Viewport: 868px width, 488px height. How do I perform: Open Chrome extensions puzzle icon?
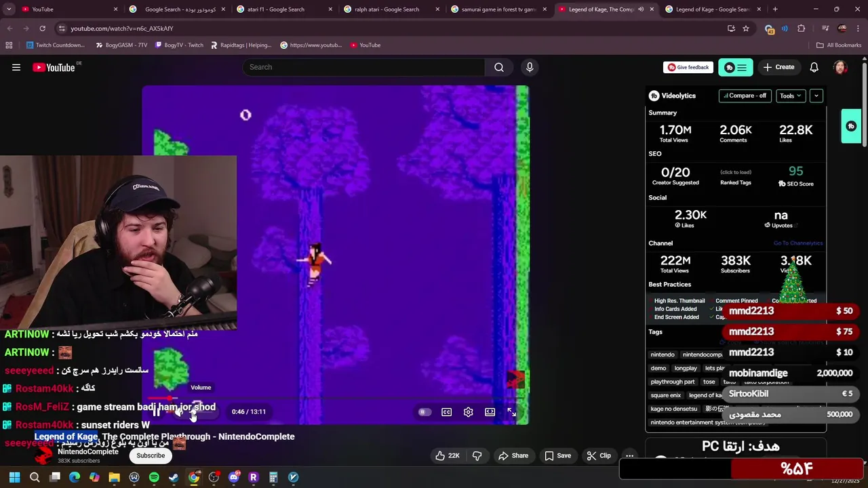[801, 28]
